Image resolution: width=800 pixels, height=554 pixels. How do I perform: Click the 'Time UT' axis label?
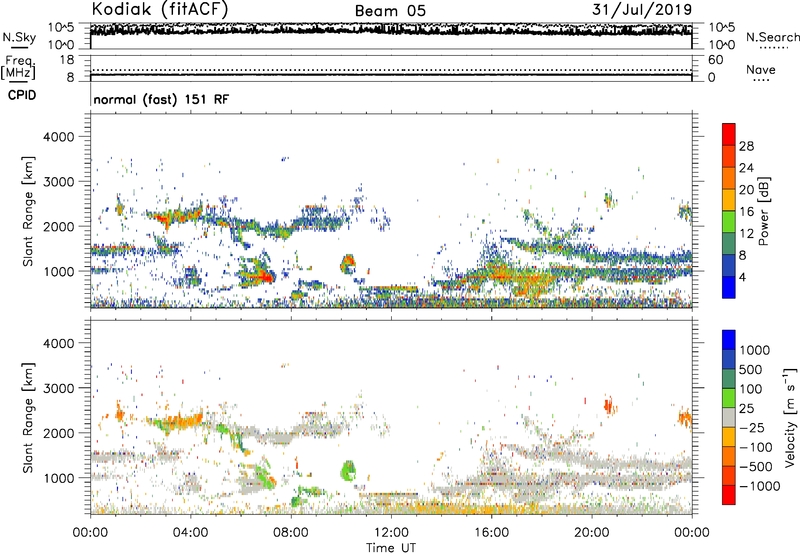coord(391,548)
